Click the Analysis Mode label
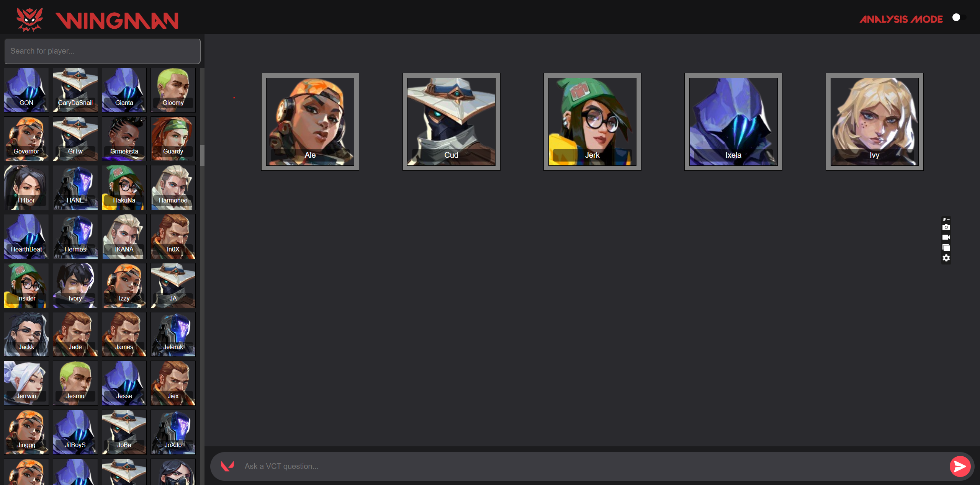 [901, 19]
